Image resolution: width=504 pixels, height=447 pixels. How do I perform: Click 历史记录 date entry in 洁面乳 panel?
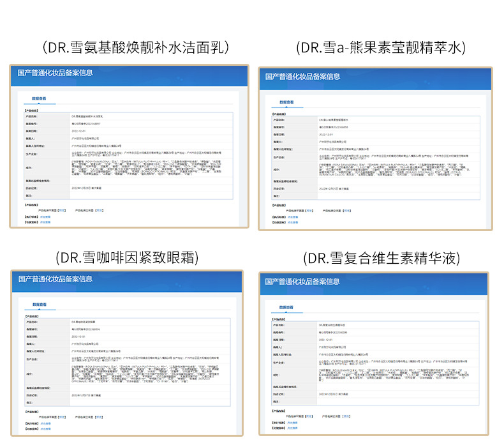tap(87, 188)
